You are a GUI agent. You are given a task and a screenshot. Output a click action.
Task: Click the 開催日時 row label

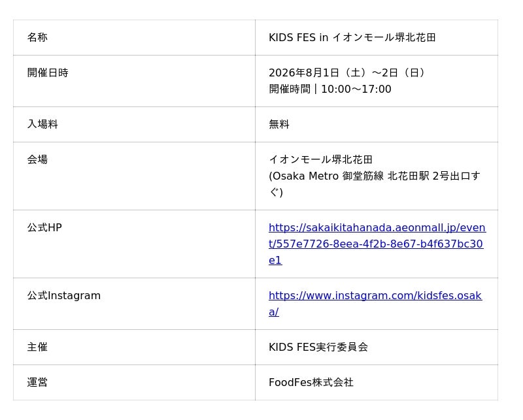coord(48,73)
